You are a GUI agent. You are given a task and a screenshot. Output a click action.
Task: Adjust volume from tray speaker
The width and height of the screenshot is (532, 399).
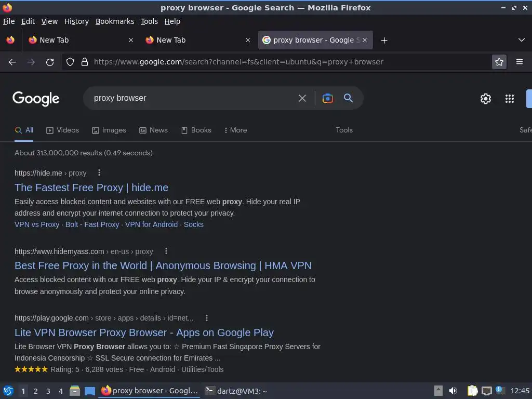453,391
